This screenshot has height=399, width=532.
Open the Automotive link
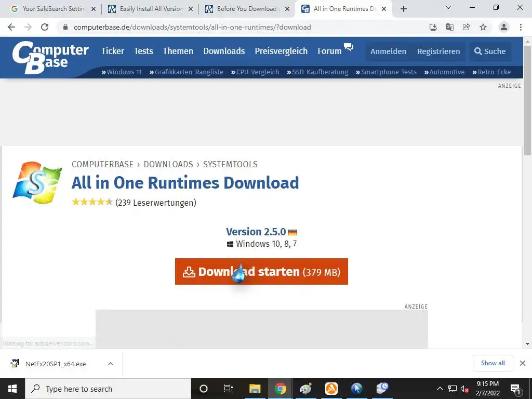[444, 72]
